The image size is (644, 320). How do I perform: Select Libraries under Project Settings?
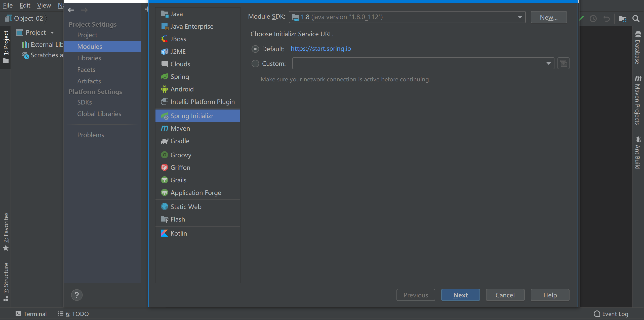[89, 58]
